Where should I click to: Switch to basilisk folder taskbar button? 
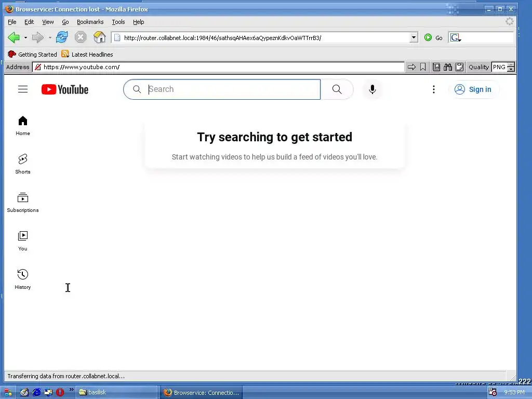pyautogui.click(x=116, y=392)
